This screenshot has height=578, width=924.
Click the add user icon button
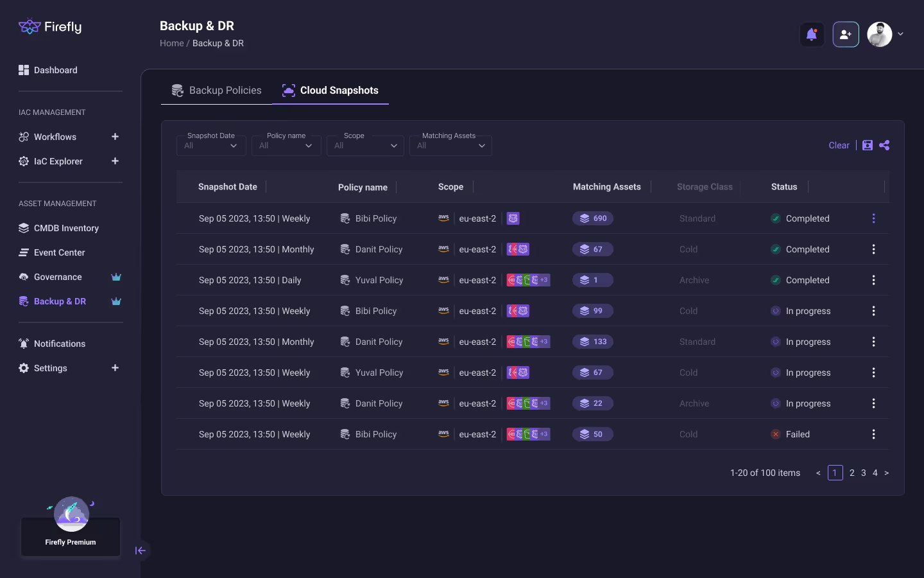[846, 34]
